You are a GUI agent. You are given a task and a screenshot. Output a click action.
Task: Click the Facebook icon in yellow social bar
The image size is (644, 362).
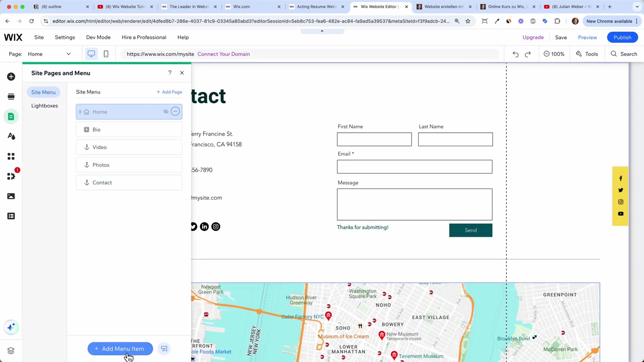620,178
